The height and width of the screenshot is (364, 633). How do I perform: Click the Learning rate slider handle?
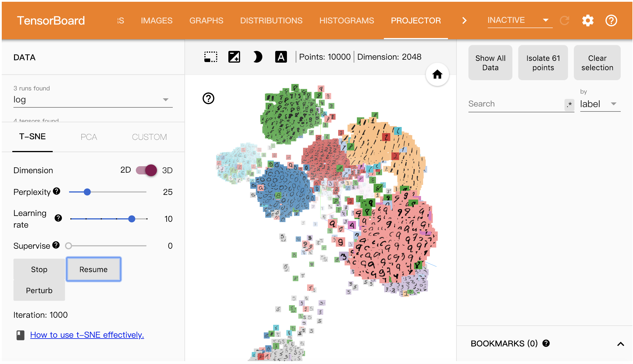(x=132, y=219)
